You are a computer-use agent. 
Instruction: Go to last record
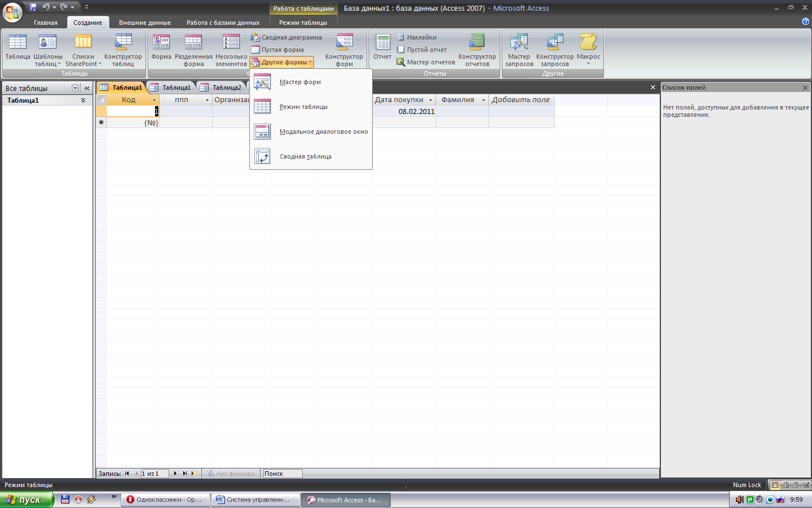184,474
